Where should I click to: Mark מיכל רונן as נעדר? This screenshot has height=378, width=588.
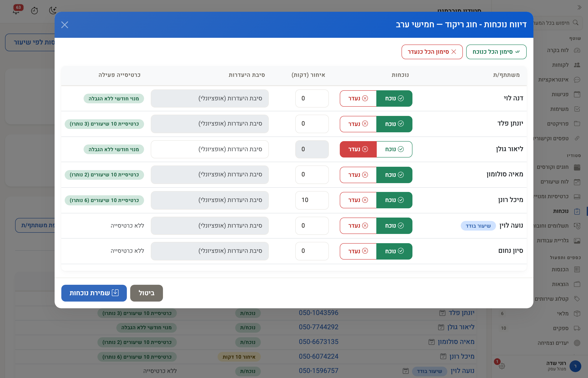click(358, 200)
